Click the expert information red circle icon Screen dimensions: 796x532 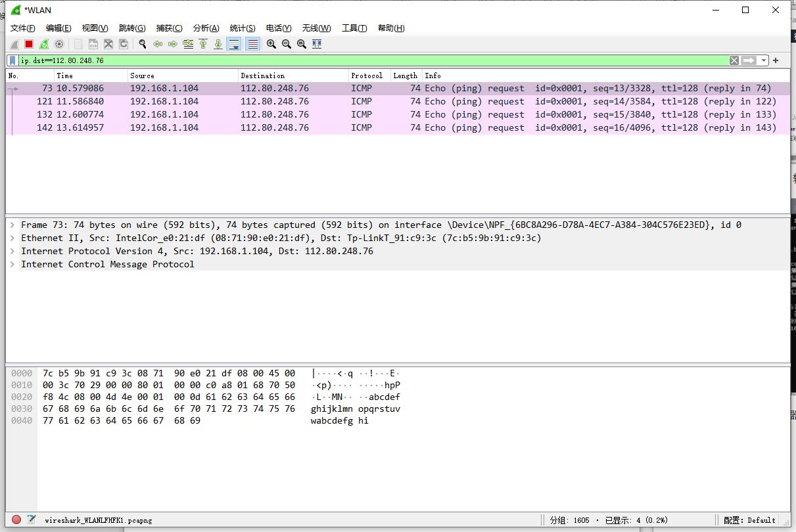coord(16,520)
